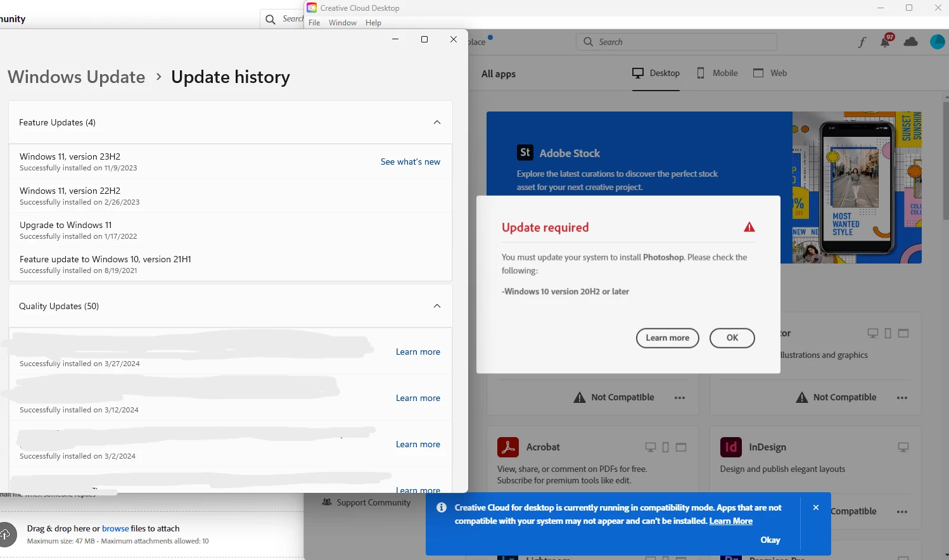949x560 pixels.
Task: Click Okay in the compatibility mode banner
Action: tap(770, 540)
